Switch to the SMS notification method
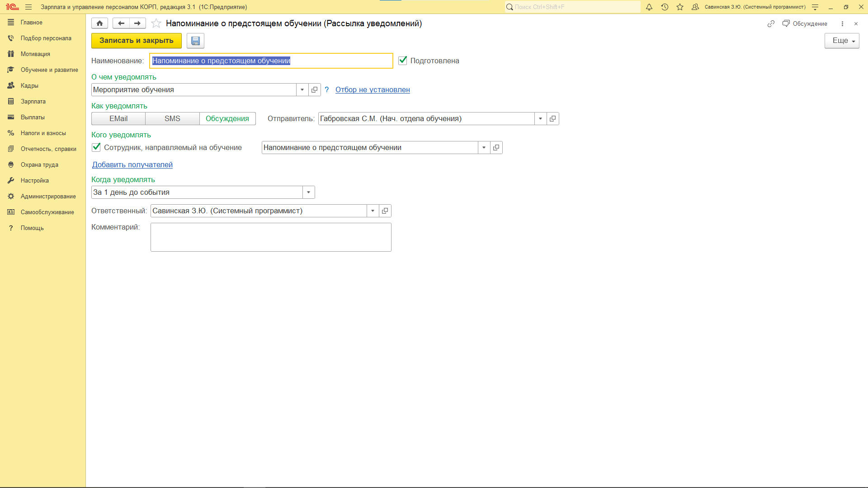The image size is (868, 488). point(172,118)
